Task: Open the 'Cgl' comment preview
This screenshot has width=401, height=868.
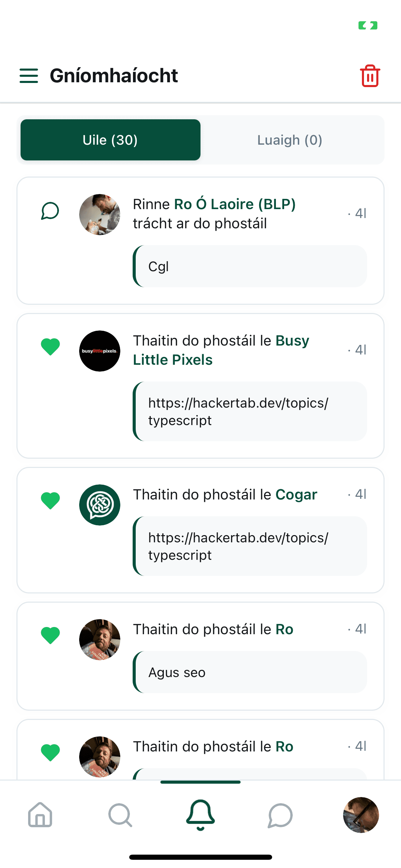Action: point(250,266)
